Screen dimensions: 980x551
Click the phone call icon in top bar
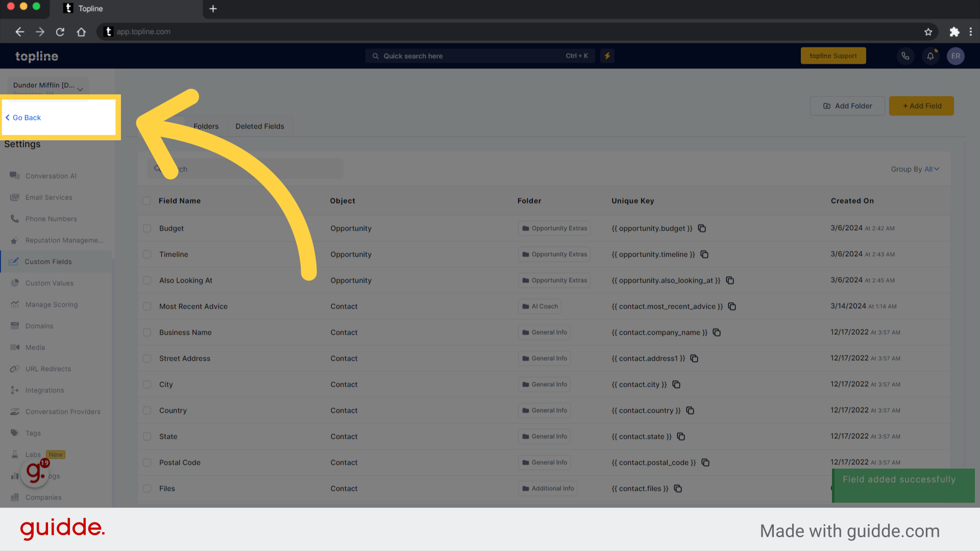tap(905, 55)
